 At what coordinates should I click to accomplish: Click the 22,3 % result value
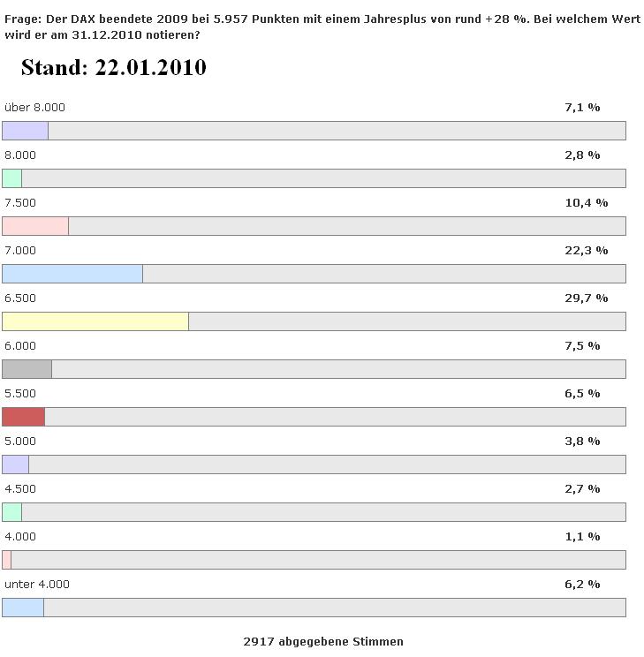(586, 251)
